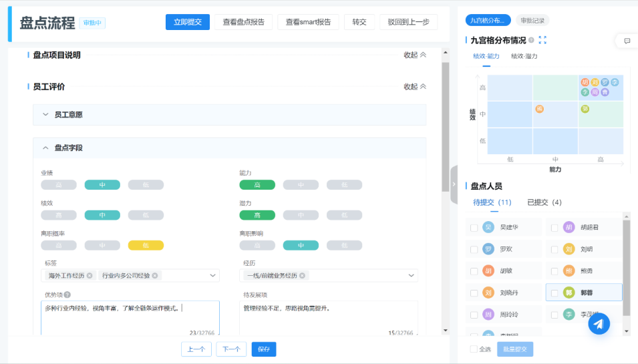The width and height of the screenshot is (638, 364).
Task: Collapse the 盘点字段 section
Action: pos(45,148)
